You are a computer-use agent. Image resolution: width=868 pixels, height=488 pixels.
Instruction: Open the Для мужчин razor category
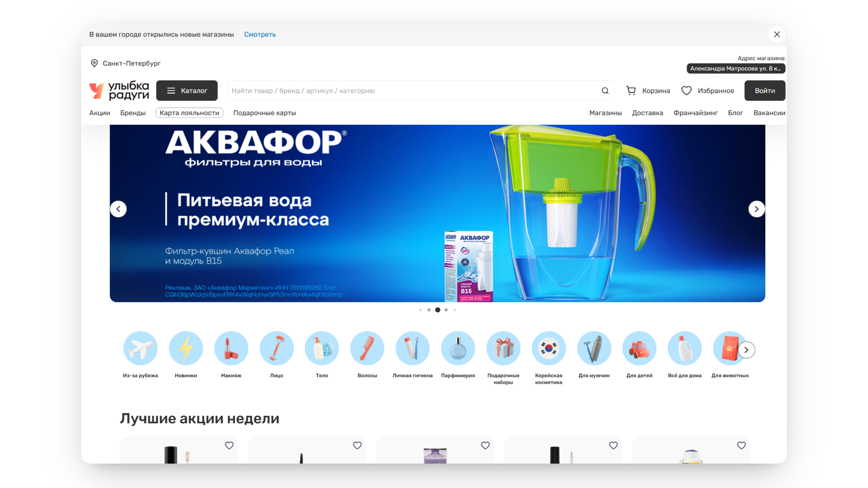(x=594, y=348)
